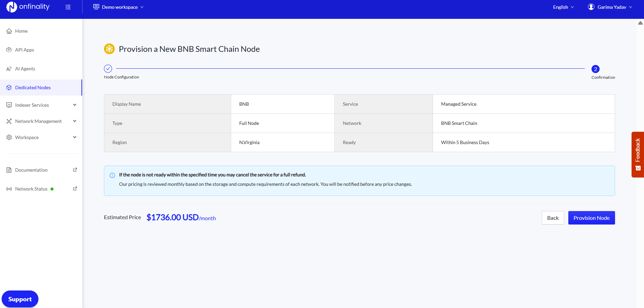This screenshot has height=308, width=644.
Task: Open API Apps in the sidebar
Action: tap(41, 50)
